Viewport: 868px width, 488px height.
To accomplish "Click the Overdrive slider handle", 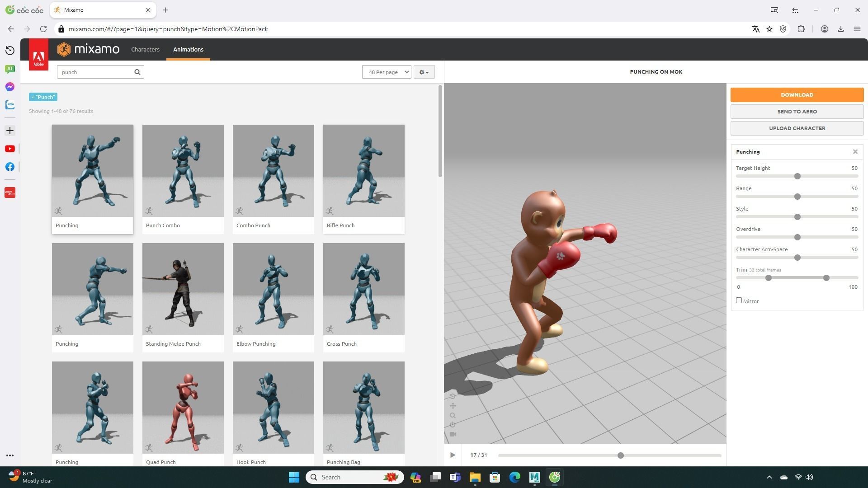I will (x=797, y=237).
